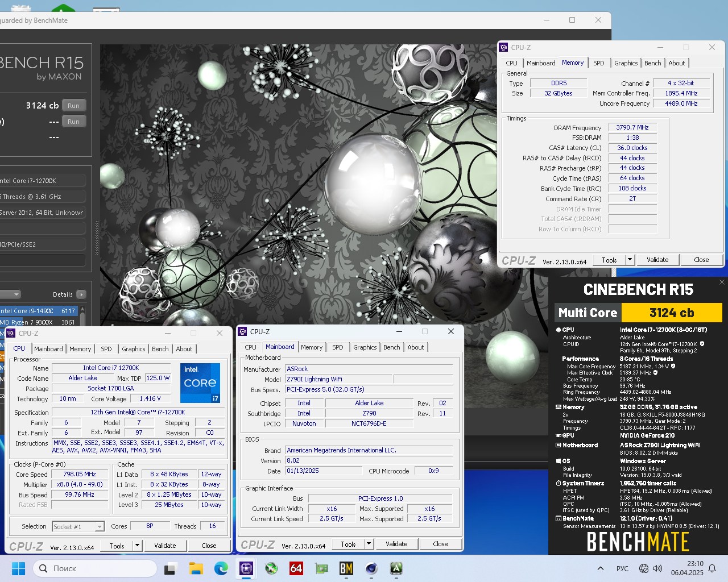Click the CAS# Latency 36.0 clocks value

coord(632,148)
